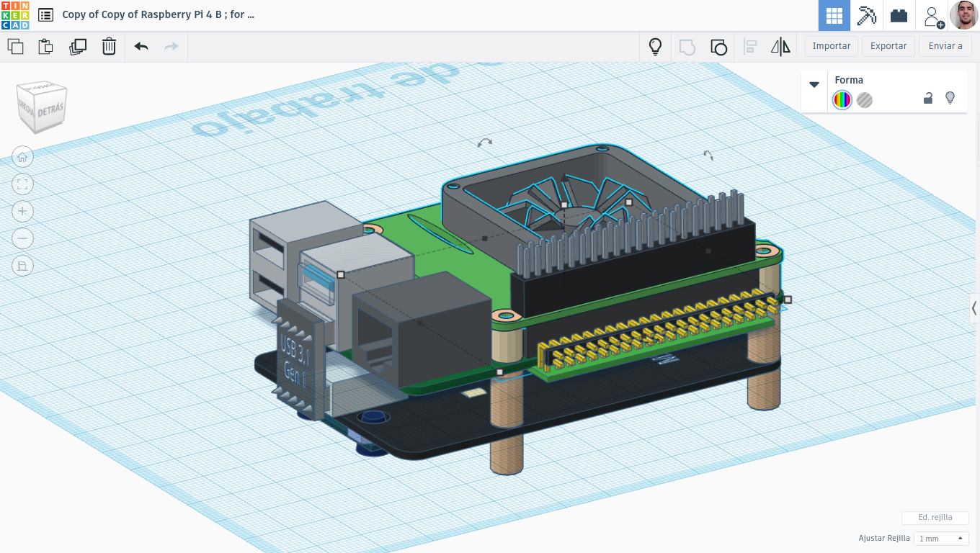Undo the last action
Image resolution: width=980 pixels, height=553 pixels.
point(141,47)
